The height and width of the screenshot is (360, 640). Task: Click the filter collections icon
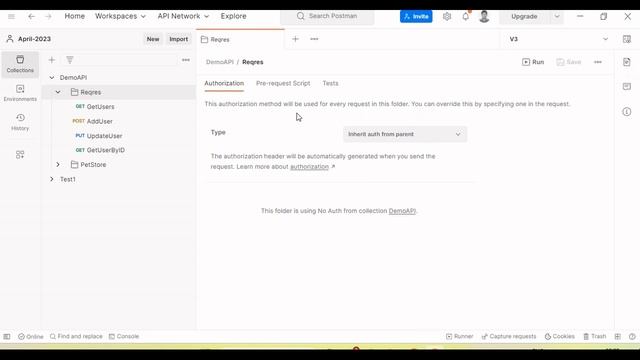(70, 60)
